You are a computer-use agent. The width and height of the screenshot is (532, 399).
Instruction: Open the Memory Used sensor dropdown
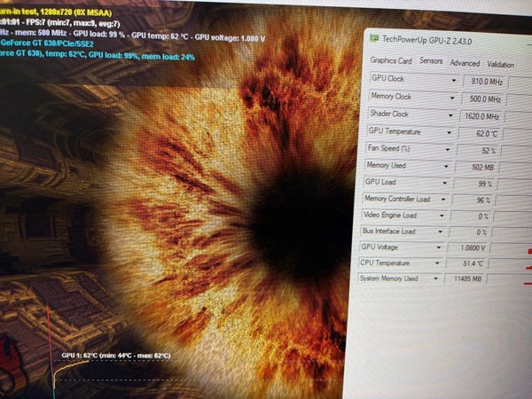(x=446, y=167)
